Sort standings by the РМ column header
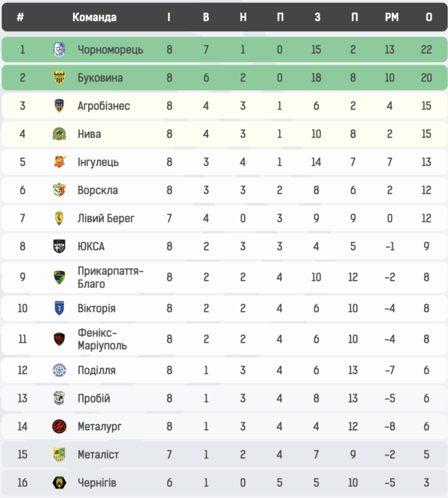Viewport: 448px width, 498px height. tap(391, 17)
